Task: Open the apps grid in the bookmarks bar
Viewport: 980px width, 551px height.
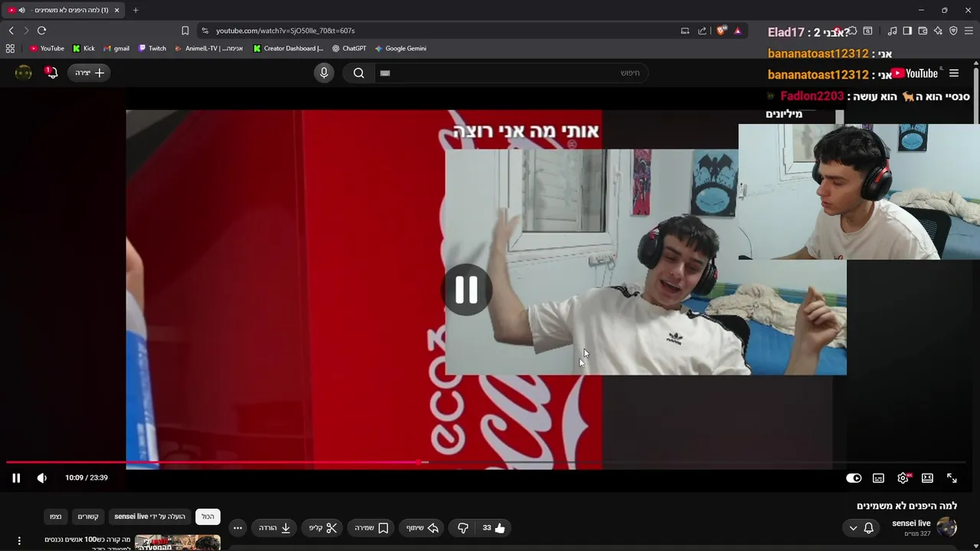Action: click(10, 48)
